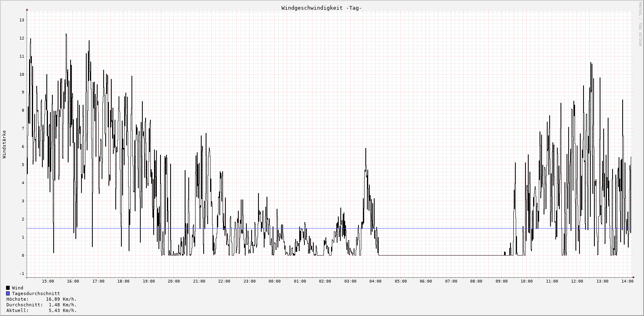This screenshot has height=316, width=644.
Task: Click the y-axis value 11
Action: coord(22,56)
